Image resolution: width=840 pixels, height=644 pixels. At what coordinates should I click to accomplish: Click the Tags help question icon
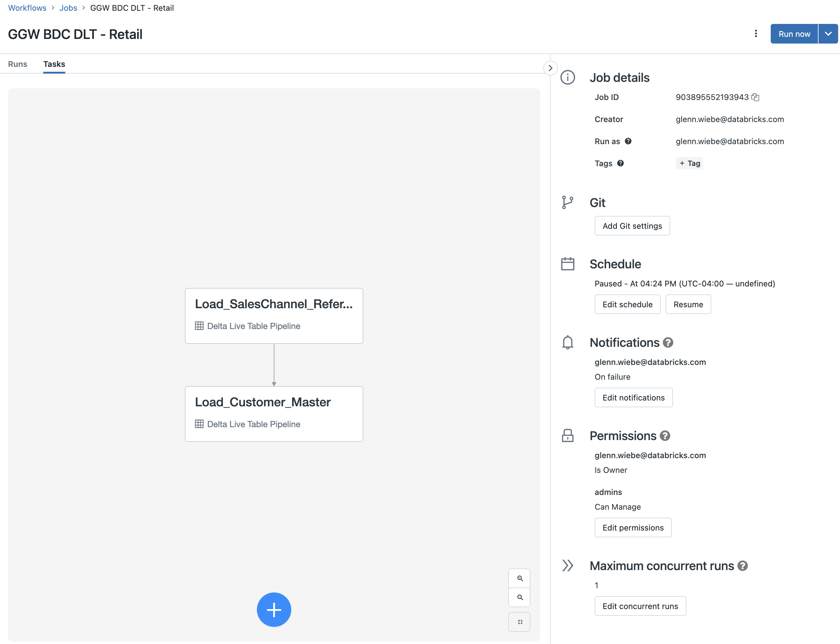pyautogui.click(x=620, y=163)
